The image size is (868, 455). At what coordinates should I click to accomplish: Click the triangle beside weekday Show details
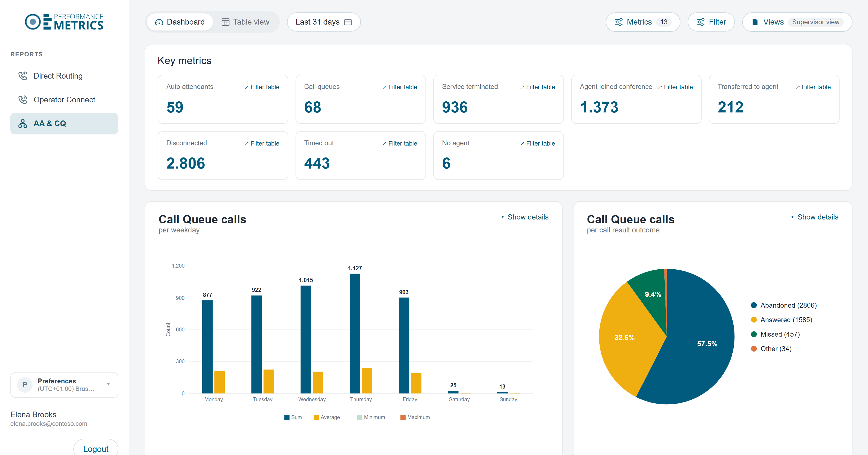[x=502, y=217]
